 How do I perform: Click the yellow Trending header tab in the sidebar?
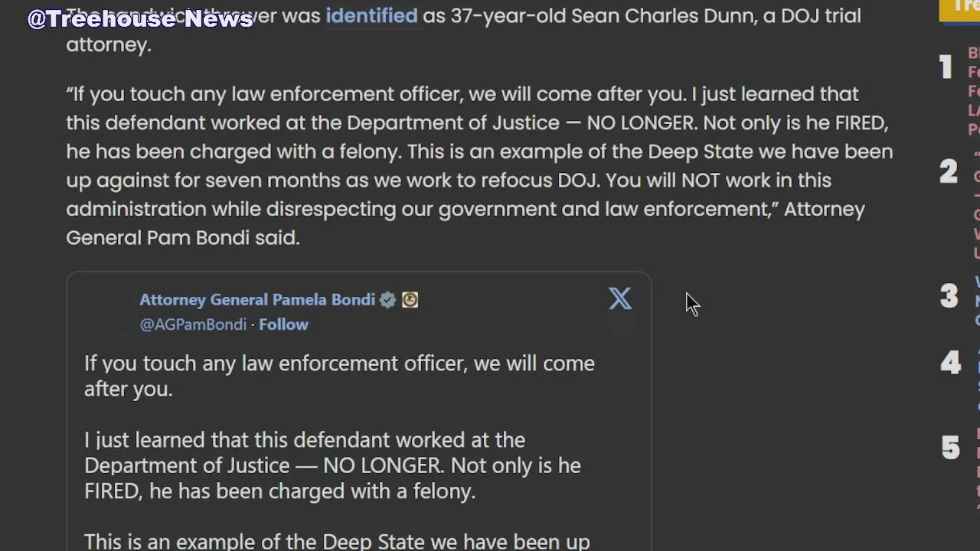click(959, 11)
